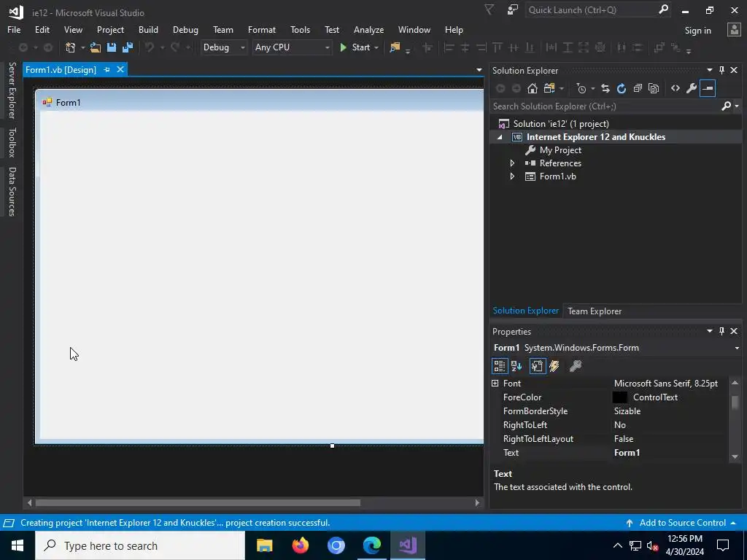Switch to the Team Explorer tab

(594, 311)
